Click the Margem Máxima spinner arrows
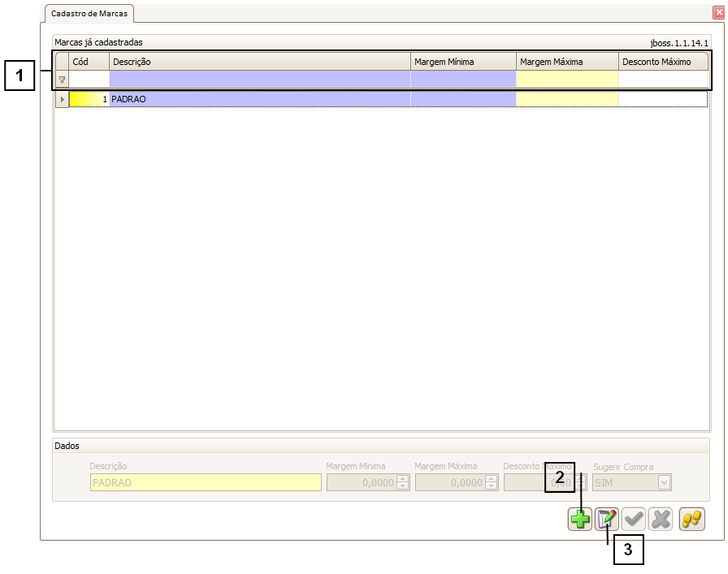Image resolution: width=728 pixels, height=574 pixels. click(490, 482)
